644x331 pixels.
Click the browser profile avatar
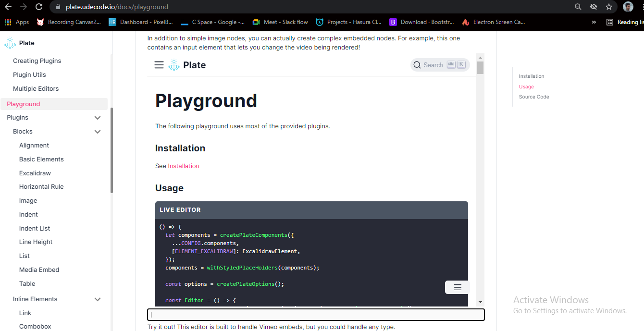pos(629,7)
